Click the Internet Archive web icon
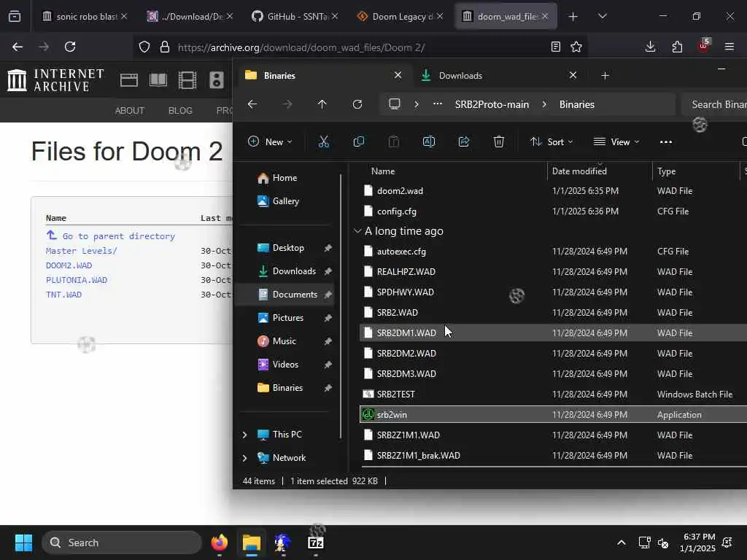Screen dimensions: 747x560 (129, 80)
